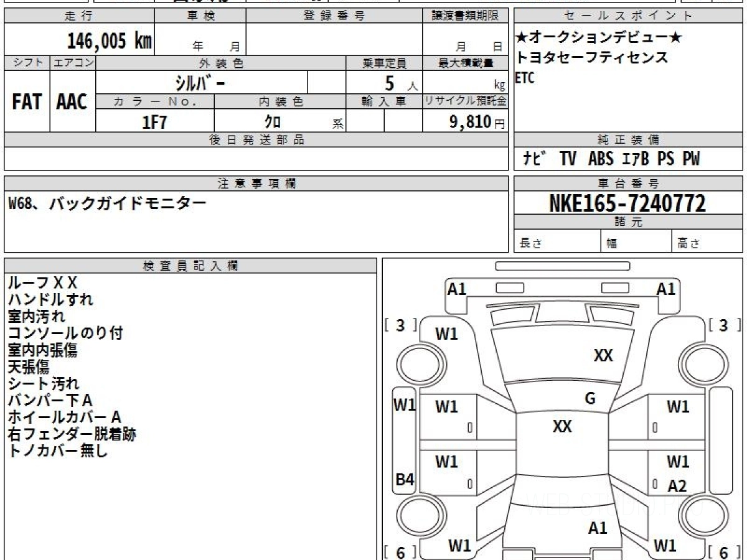Select the ナビ equipment entry
The width and height of the screenshot is (747, 560).
pos(534,159)
